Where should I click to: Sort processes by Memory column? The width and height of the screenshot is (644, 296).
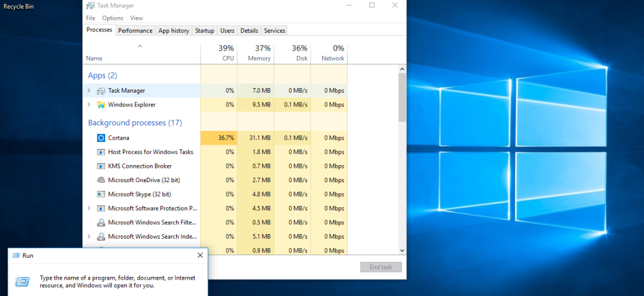(256, 53)
